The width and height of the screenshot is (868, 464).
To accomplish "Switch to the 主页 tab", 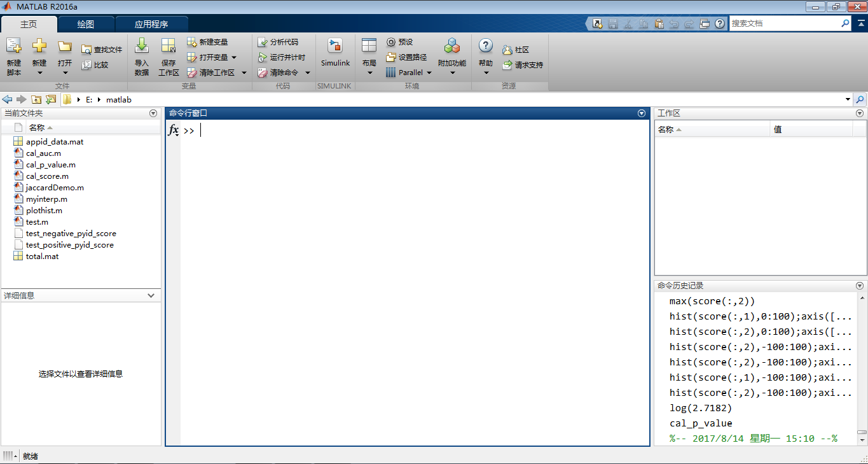I will [29, 24].
